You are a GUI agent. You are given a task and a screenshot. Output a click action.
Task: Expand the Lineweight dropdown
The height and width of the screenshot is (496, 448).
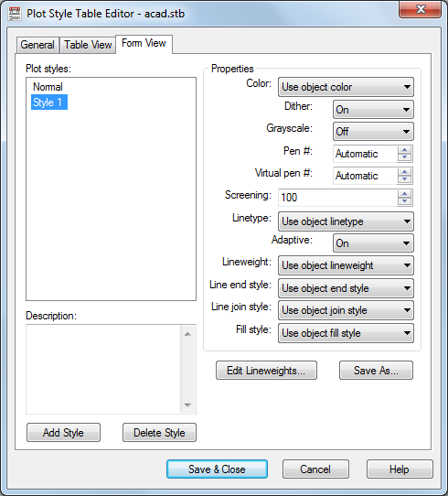click(x=346, y=265)
